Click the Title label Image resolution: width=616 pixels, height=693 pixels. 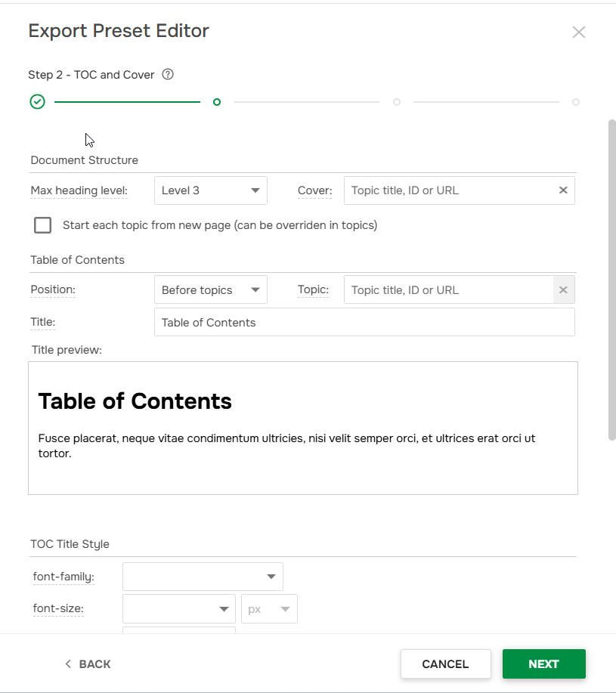(43, 322)
